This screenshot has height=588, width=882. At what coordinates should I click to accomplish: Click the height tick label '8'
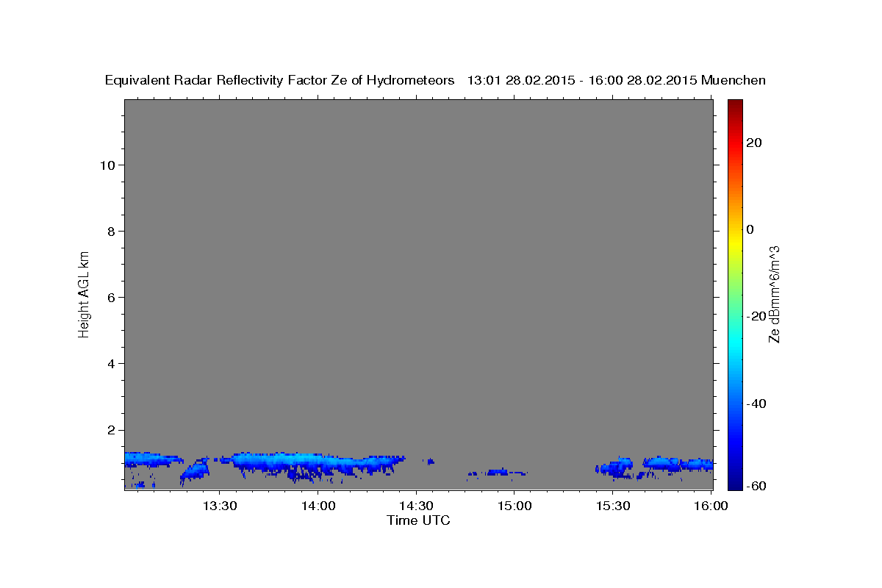tap(111, 231)
